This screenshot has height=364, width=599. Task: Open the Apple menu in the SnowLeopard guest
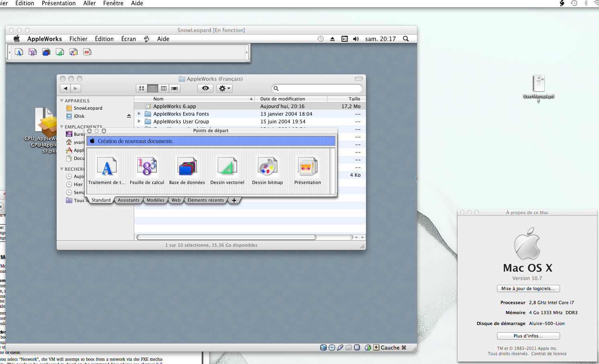(x=17, y=39)
